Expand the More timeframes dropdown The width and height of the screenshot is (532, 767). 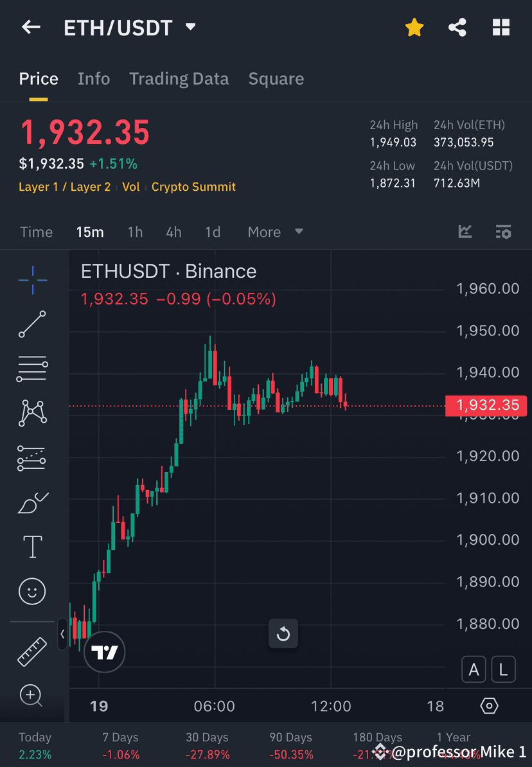point(275,232)
